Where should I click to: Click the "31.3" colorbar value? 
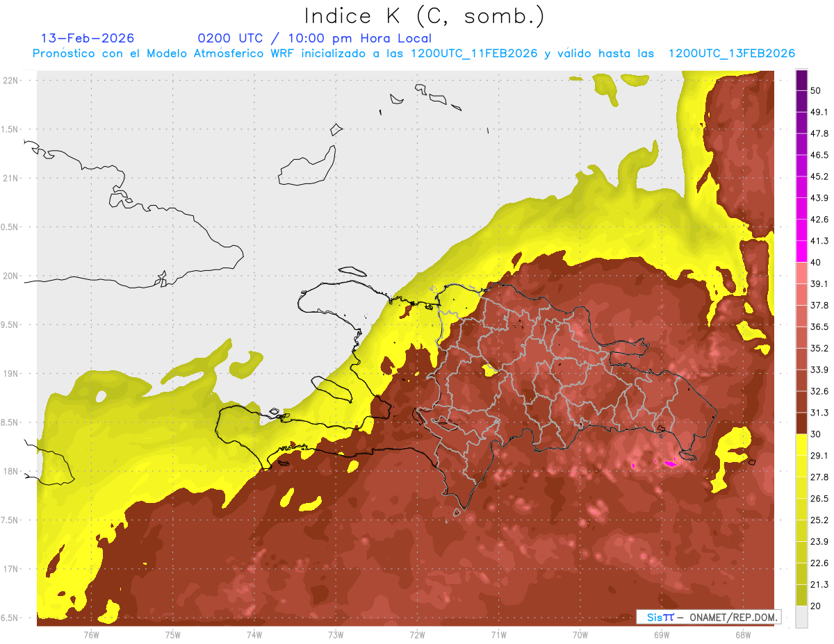point(819,413)
